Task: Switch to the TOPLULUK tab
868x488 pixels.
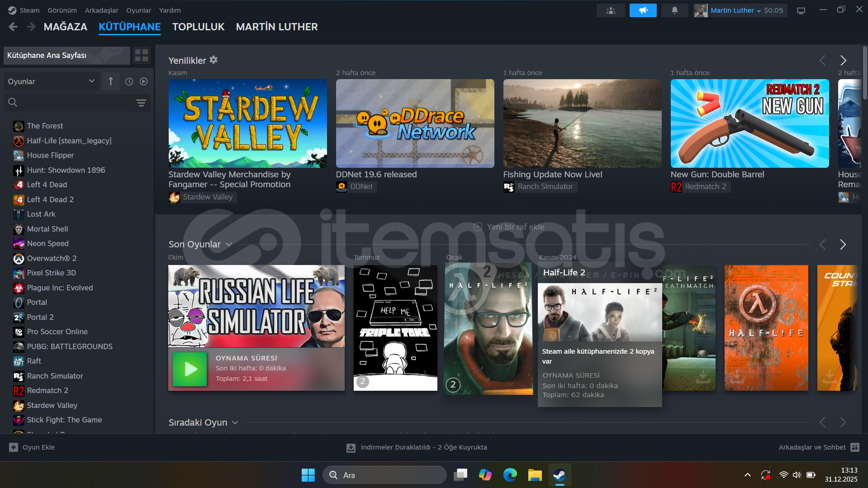Action: click(x=198, y=27)
